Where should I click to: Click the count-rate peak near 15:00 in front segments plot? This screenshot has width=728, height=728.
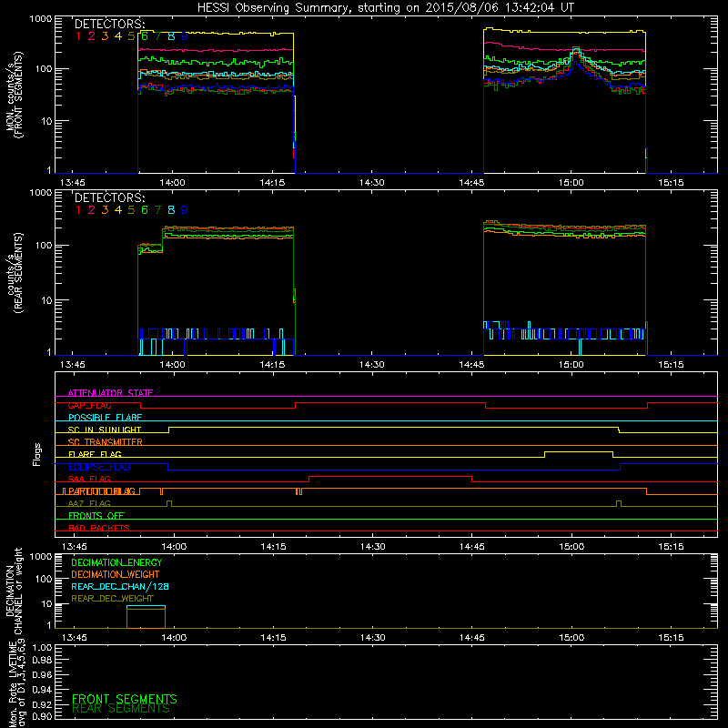coord(576,49)
